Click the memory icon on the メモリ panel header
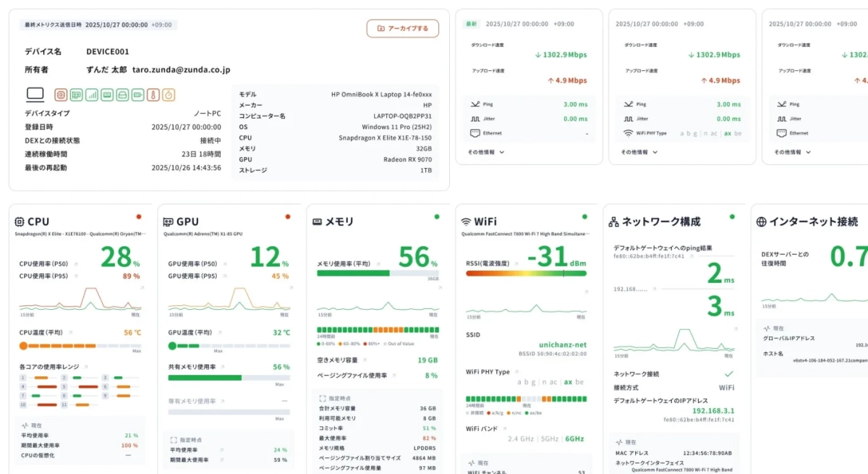 pyautogui.click(x=317, y=221)
